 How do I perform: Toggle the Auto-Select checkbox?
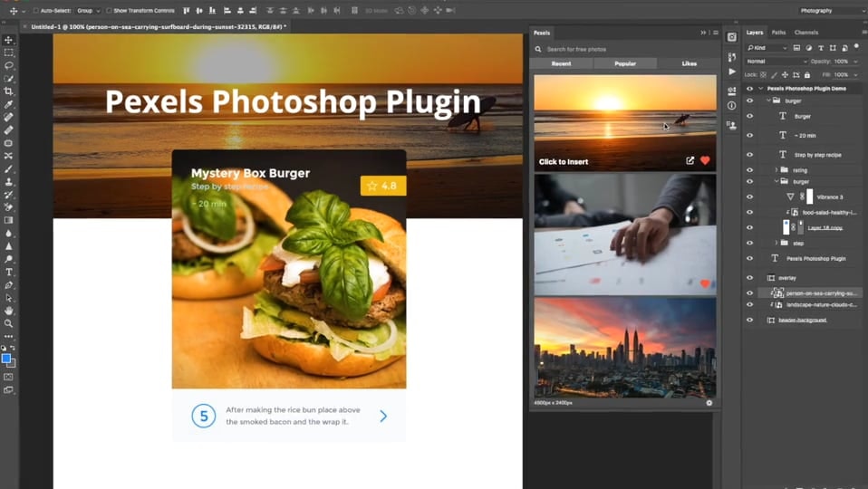(36, 11)
